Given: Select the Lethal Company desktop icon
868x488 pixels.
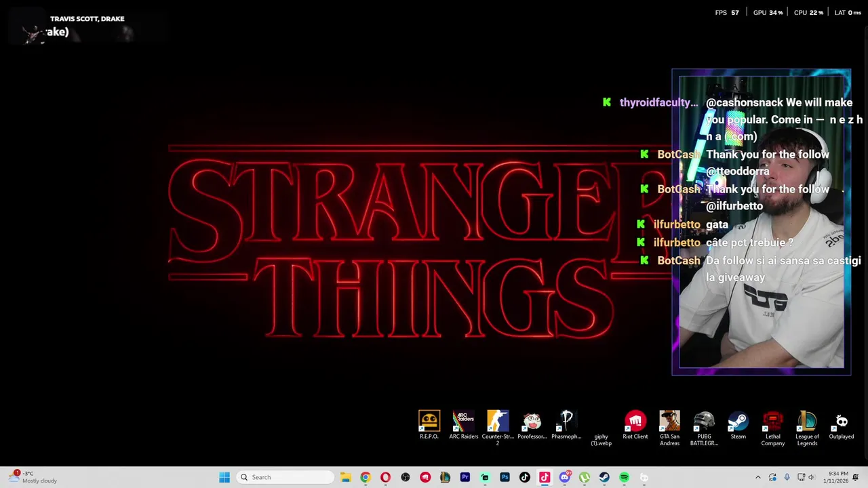Looking at the screenshot, I should [x=773, y=428].
